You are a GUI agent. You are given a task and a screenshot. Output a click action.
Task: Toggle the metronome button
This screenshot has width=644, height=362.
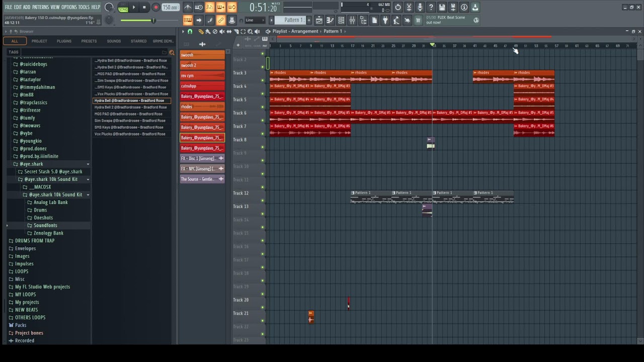click(188, 8)
